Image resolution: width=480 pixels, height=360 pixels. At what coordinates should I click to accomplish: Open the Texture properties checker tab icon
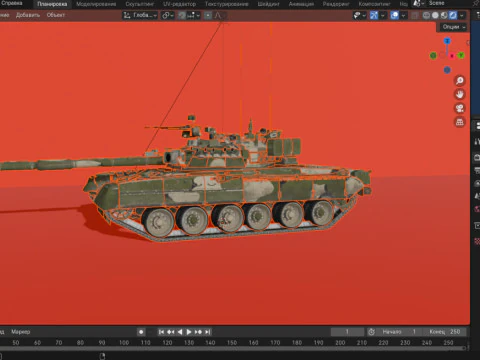(x=477, y=241)
